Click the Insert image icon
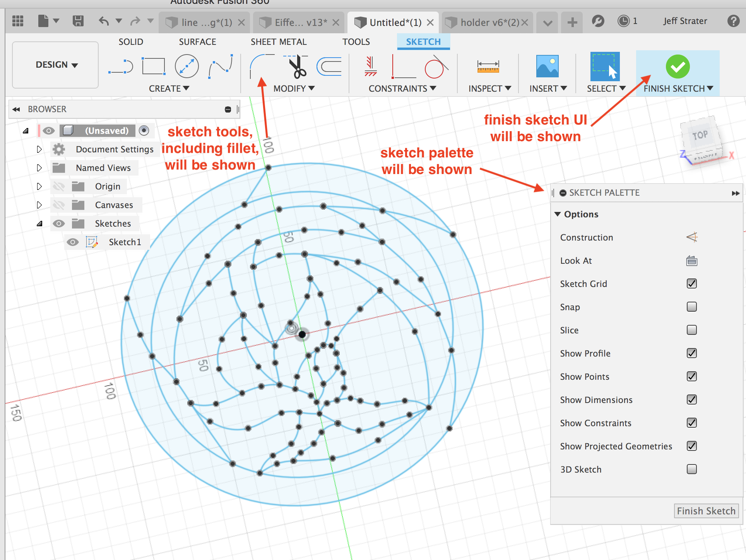 548,66
